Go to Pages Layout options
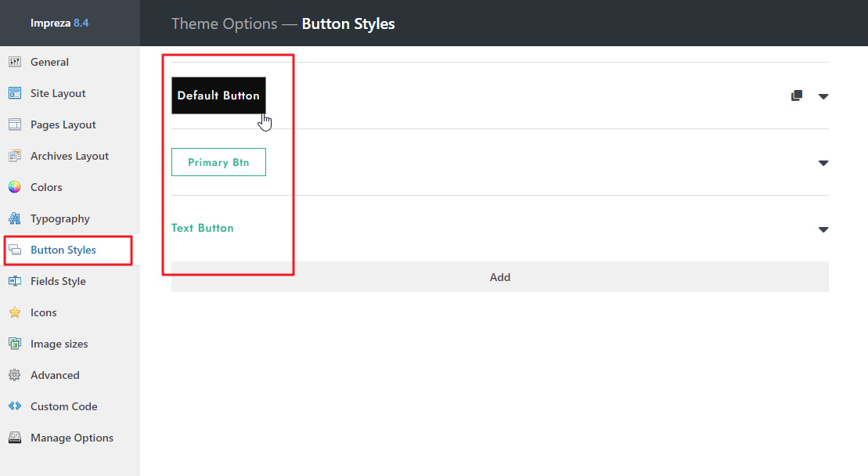The height and width of the screenshot is (476, 868). tap(70, 124)
